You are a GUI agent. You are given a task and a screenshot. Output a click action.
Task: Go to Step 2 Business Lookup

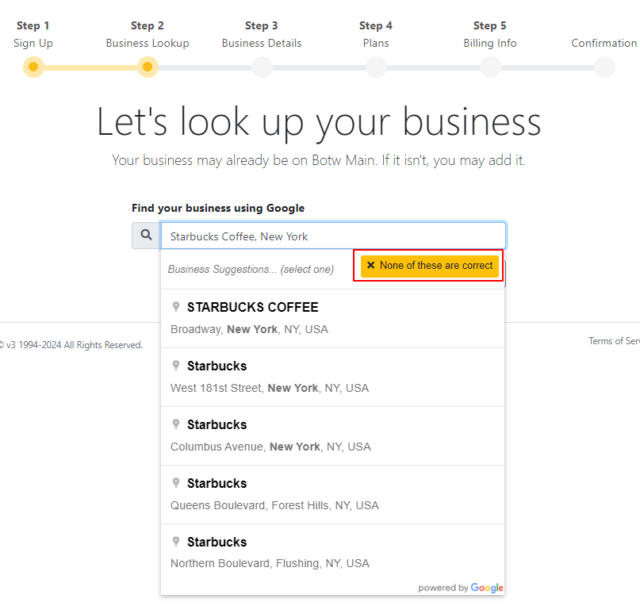click(147, 34)
